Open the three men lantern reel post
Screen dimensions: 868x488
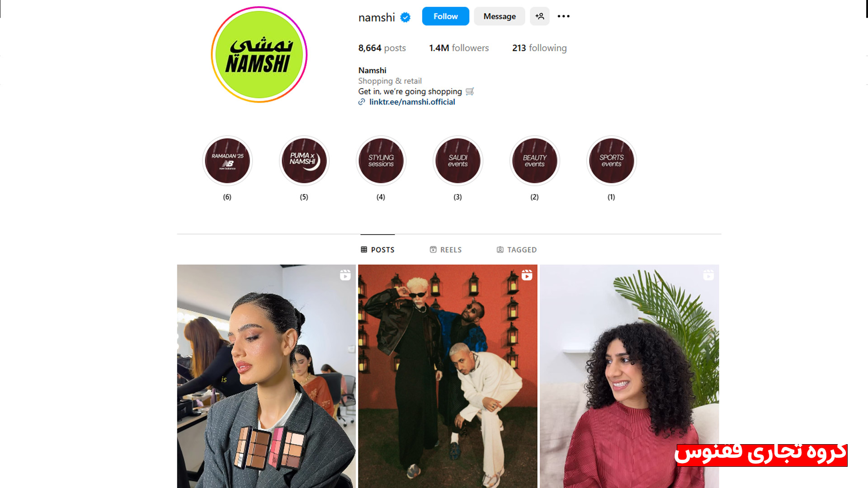[x=448, y=376]
